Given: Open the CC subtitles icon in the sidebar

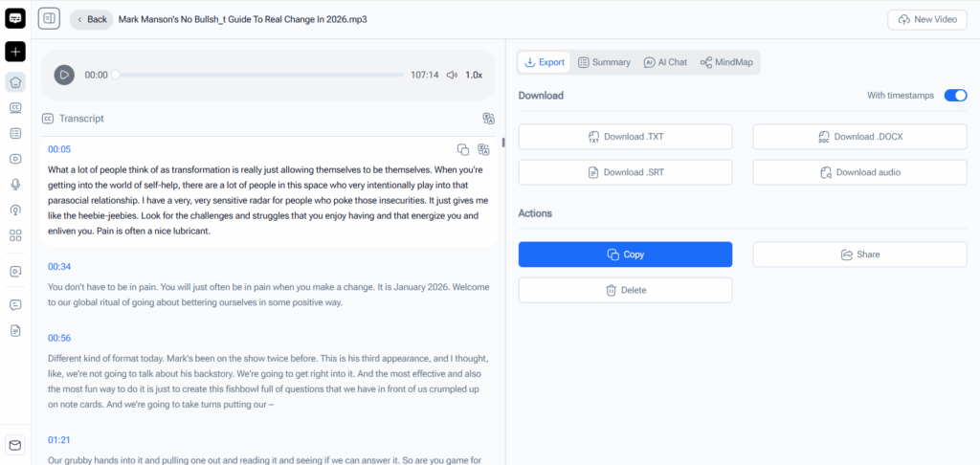Looking at the screenshot, I should point(15,107).
